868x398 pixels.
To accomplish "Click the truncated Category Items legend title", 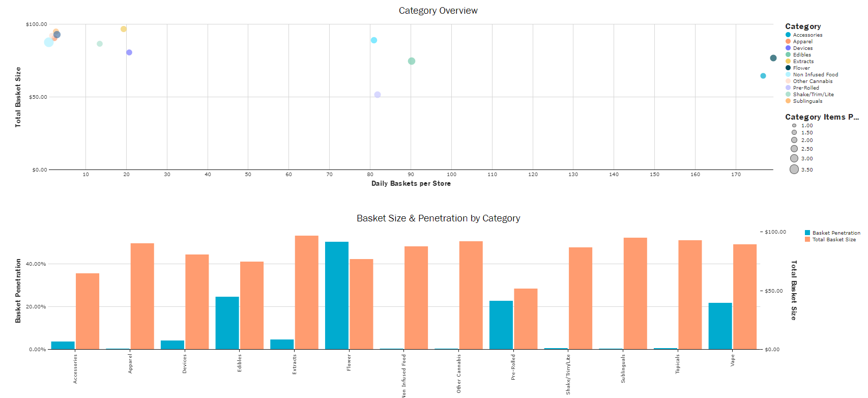I will coord(821,117).
